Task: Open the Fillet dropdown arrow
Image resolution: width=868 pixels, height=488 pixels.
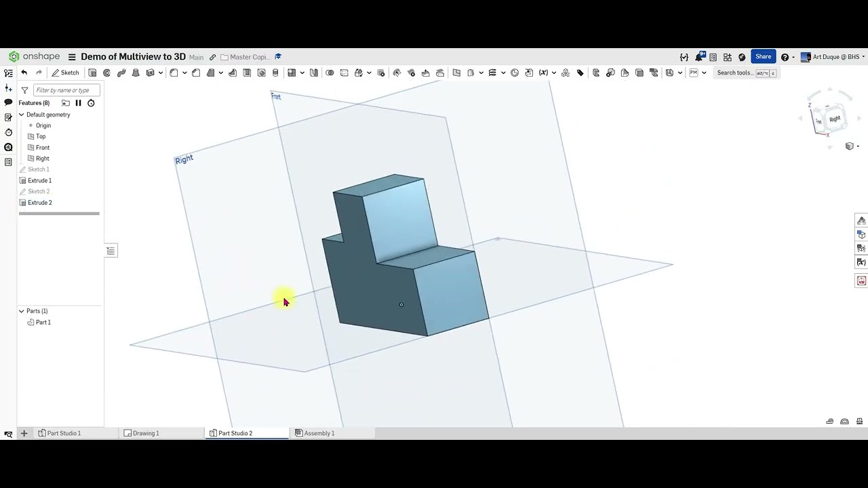Action: tap(184, 73)
